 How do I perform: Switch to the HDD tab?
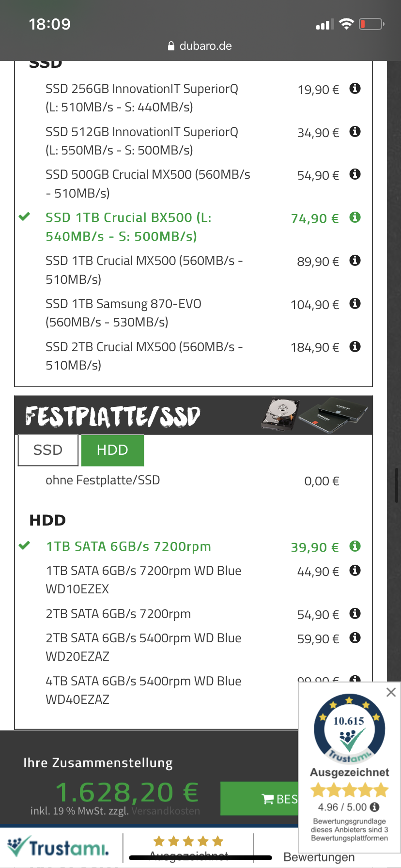pyautogui.click(x=112, y=450)
